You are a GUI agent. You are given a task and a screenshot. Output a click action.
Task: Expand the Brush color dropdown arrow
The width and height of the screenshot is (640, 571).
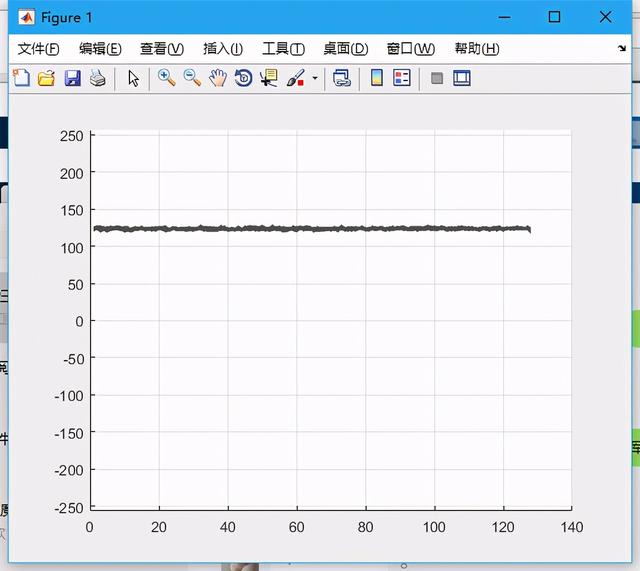point(315,78)
